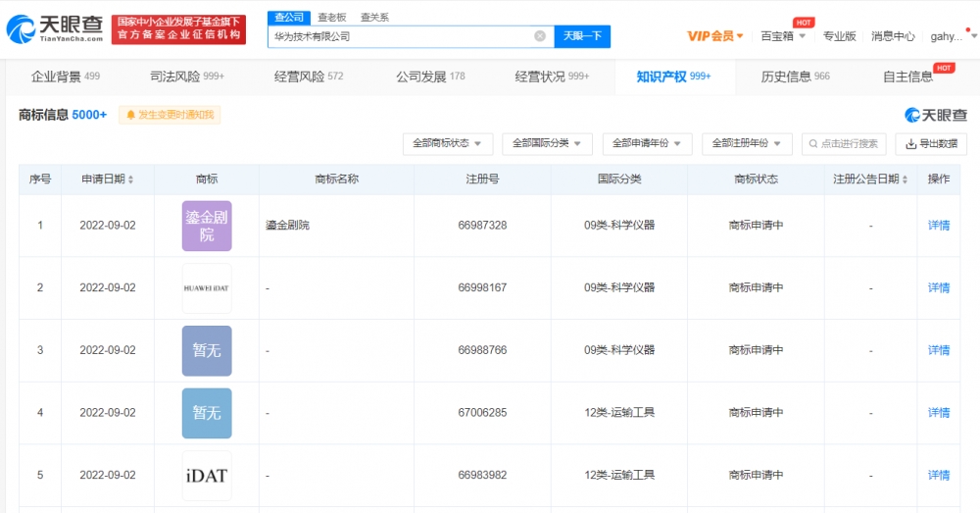Click the 暂无 placeholder image for 66988766
This screenshot has width=980, height=513.
(x=207, y=351)
